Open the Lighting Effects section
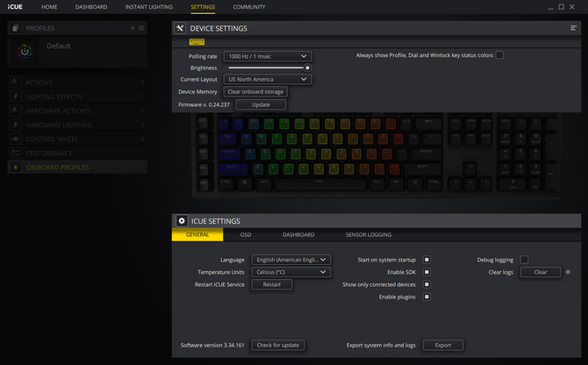This screenshot has width=588, height=365. 77,97
